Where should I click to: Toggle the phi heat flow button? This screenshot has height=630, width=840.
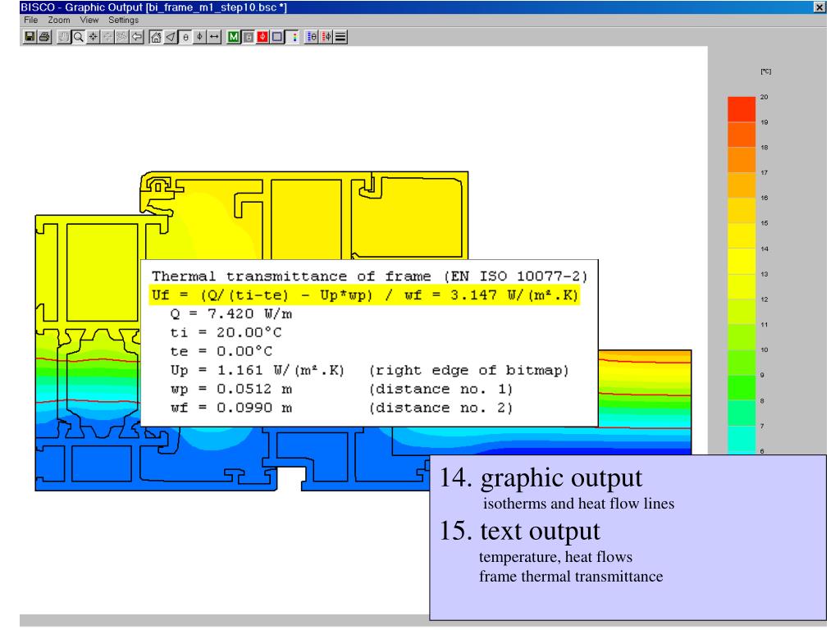tap(200, 37)
